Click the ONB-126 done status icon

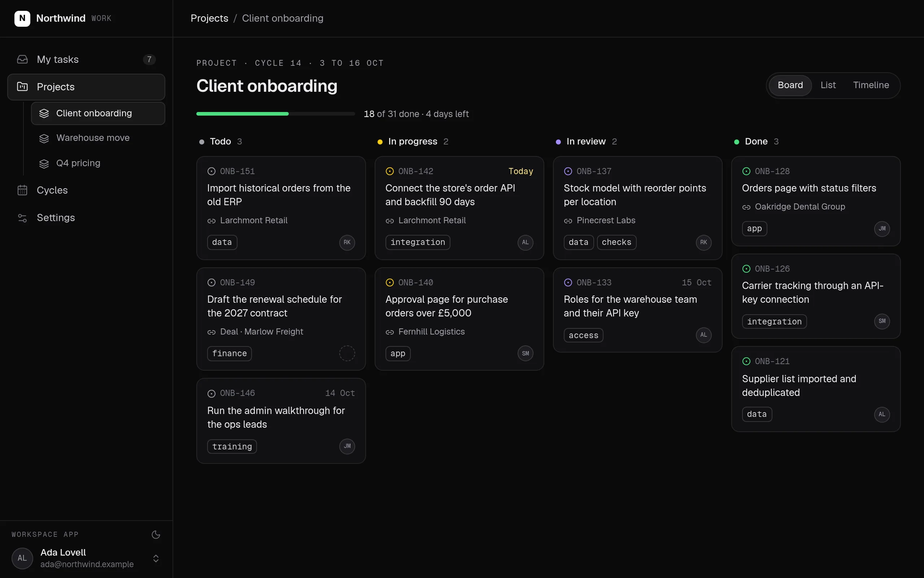(x=746, y=269)
